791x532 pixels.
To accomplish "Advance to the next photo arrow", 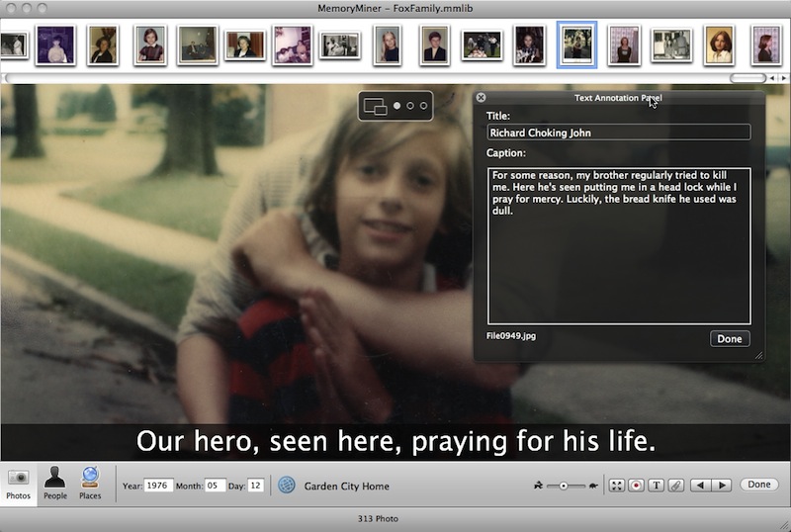I will (x=723, y=486).
